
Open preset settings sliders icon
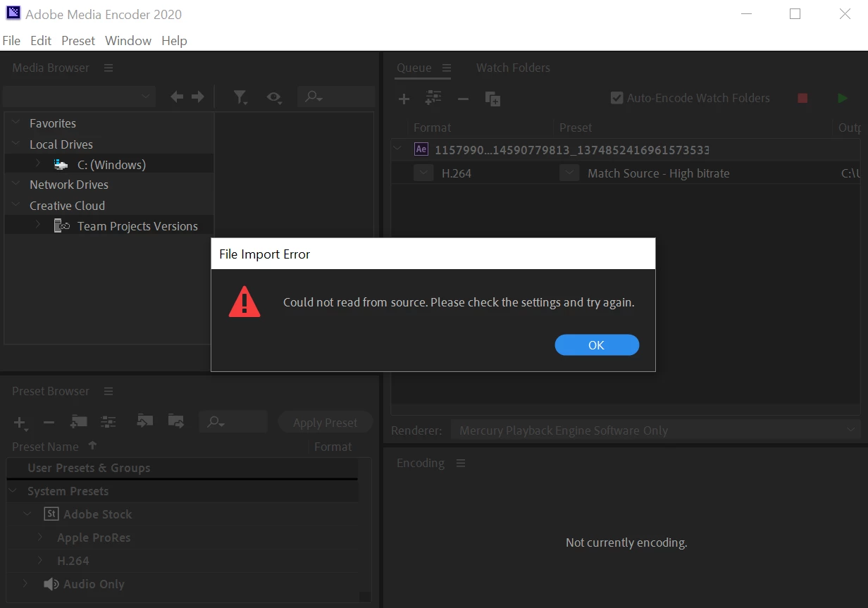[x=108, y=421]
